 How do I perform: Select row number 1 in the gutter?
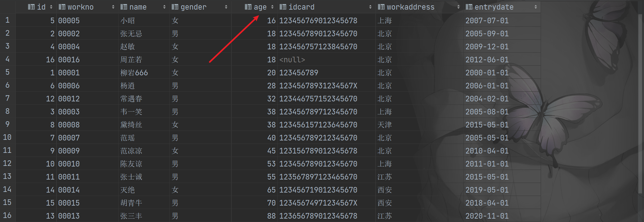tap(7, 20)
